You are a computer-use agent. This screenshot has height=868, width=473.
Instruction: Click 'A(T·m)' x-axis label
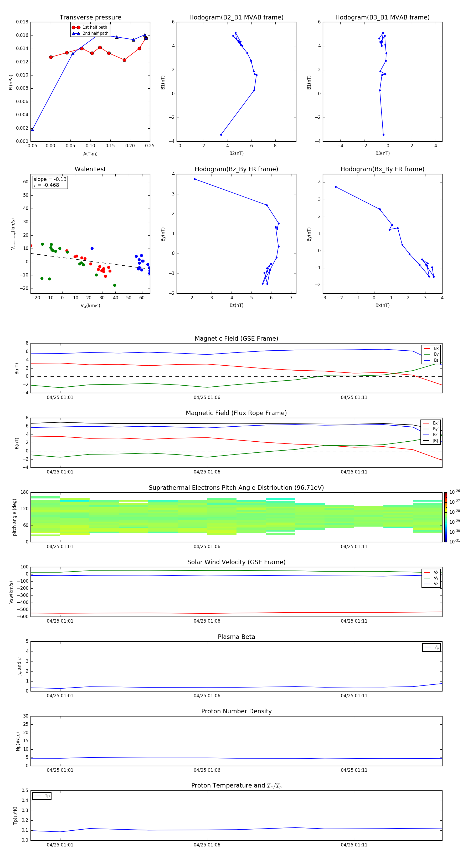pyautogui.click(x=90, y=154)
